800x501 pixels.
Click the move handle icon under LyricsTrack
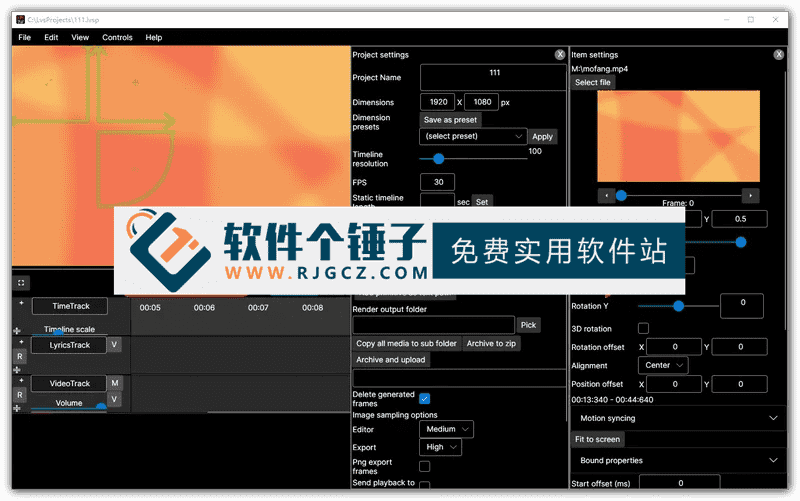coord(17,369)
